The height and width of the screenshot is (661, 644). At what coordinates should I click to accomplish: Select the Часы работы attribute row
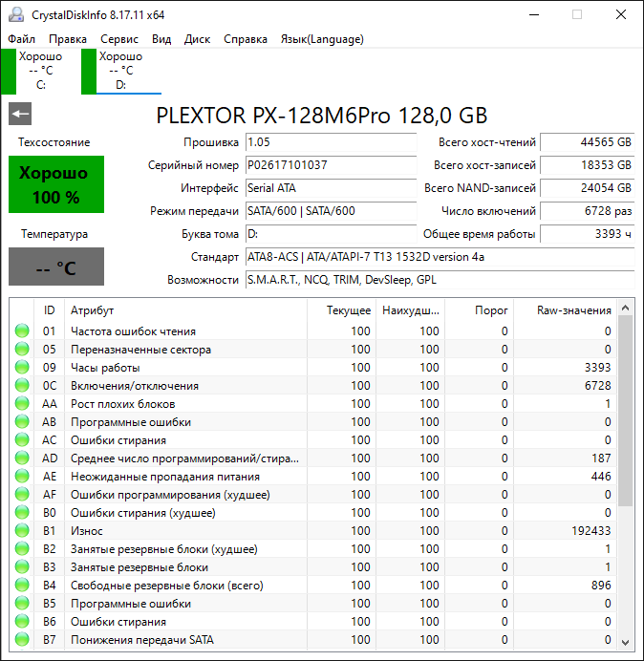coord(313,367)
